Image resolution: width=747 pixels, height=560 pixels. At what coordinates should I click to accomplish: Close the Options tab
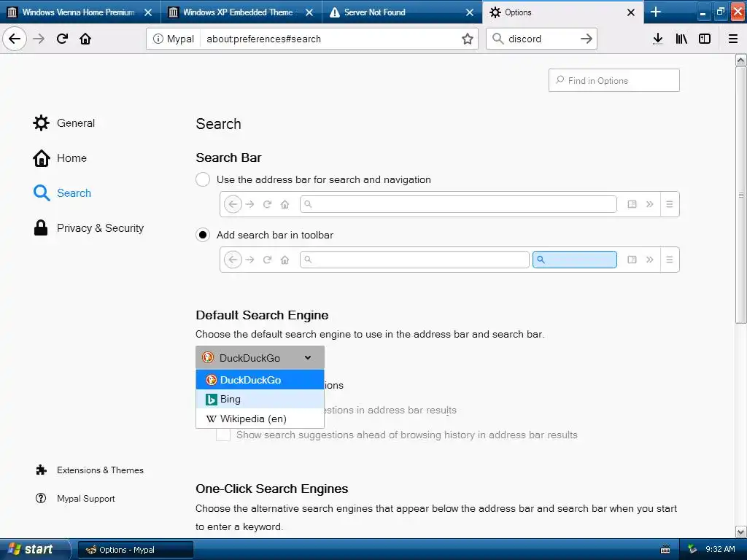(631, 12)
